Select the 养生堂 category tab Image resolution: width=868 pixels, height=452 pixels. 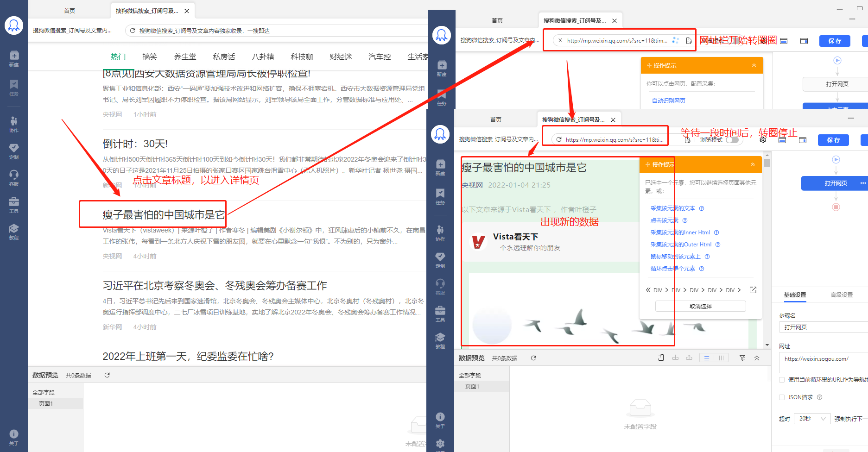coord(185,56)
